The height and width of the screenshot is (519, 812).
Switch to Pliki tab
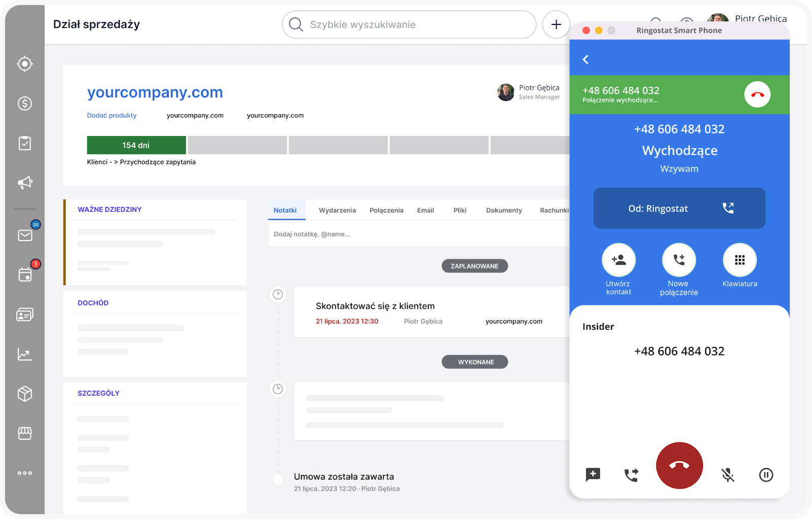[x=460, y=210]
